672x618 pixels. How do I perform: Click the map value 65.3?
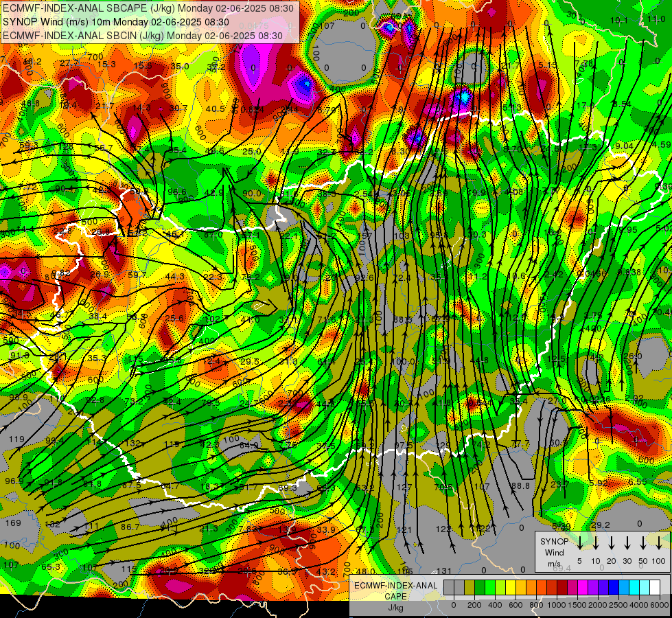pyautogui.click(x=51, y=567)
